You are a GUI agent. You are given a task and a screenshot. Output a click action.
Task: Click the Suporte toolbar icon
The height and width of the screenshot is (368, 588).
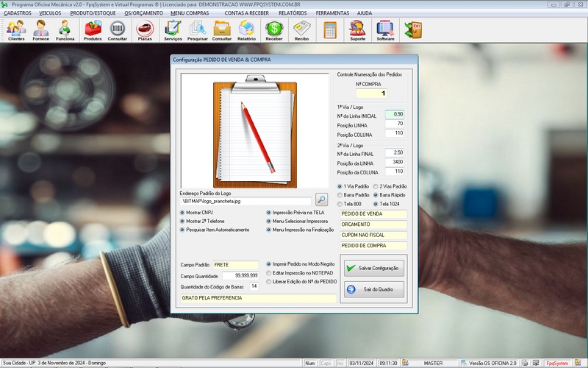coord(358,29)
